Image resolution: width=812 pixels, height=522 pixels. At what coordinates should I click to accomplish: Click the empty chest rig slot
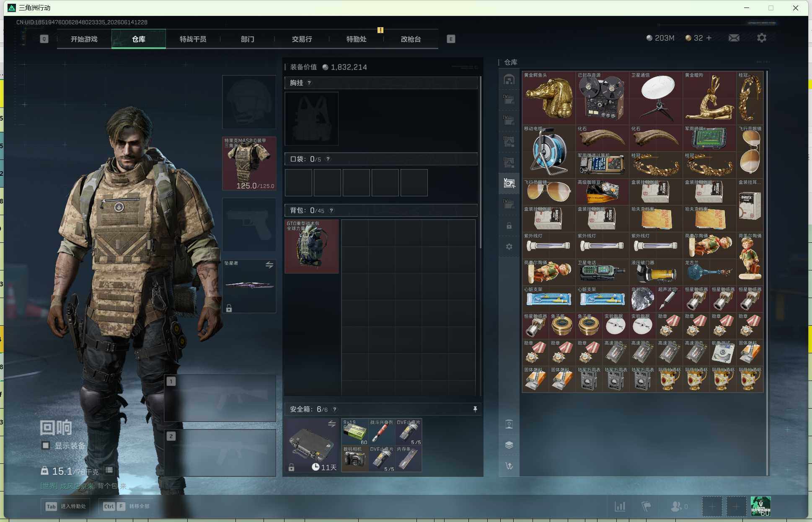tap(311, 118)
